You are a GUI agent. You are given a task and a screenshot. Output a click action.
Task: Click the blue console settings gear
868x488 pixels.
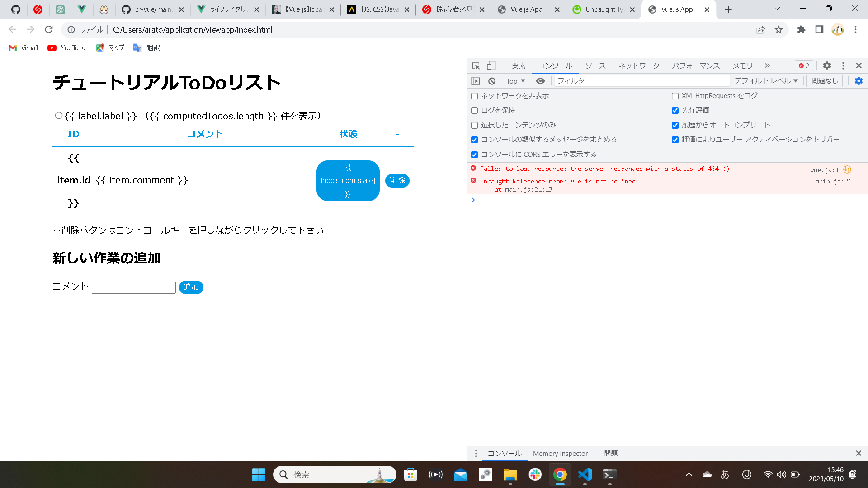tap(859, 81)
